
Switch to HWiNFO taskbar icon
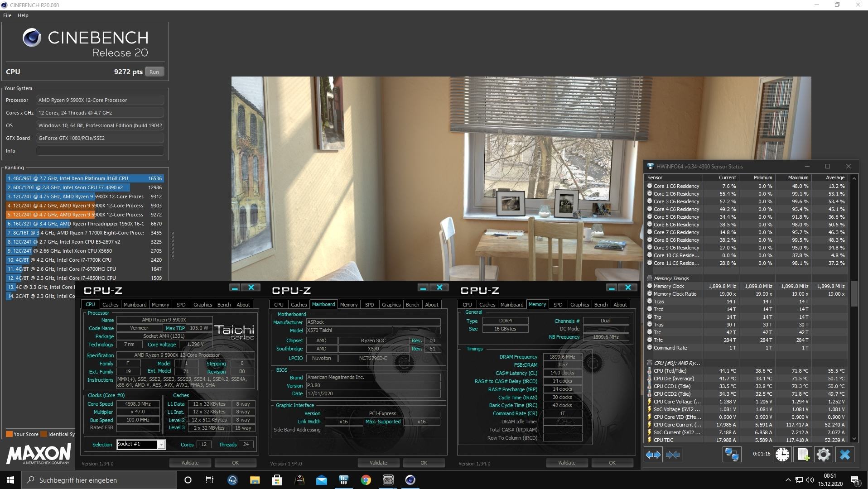[344, 480]
